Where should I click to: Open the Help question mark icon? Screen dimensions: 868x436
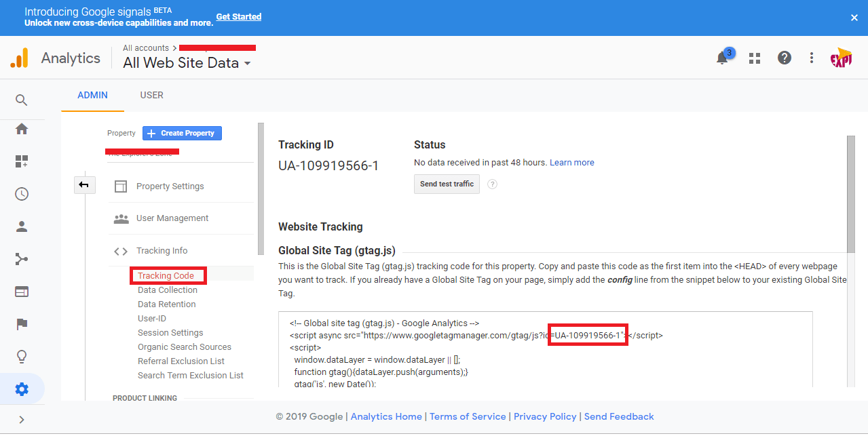[785, 58]
